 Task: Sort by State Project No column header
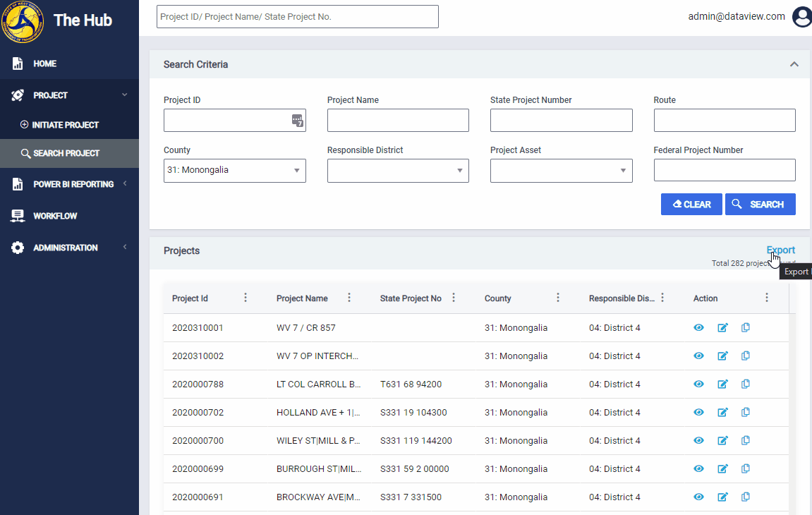pos(411,298)
